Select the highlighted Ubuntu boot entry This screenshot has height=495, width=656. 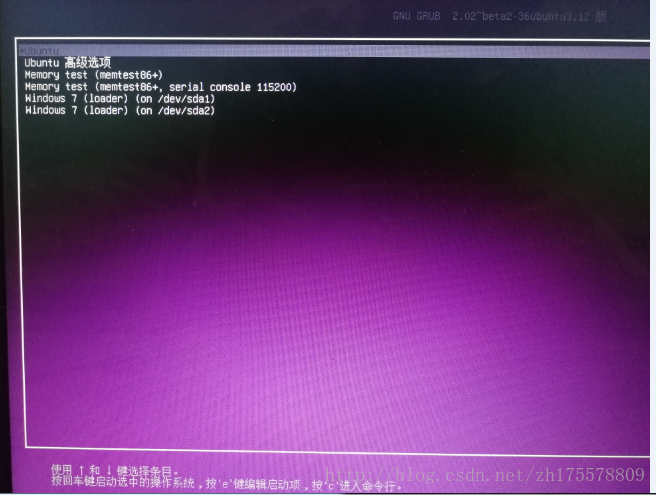(334, 51)
